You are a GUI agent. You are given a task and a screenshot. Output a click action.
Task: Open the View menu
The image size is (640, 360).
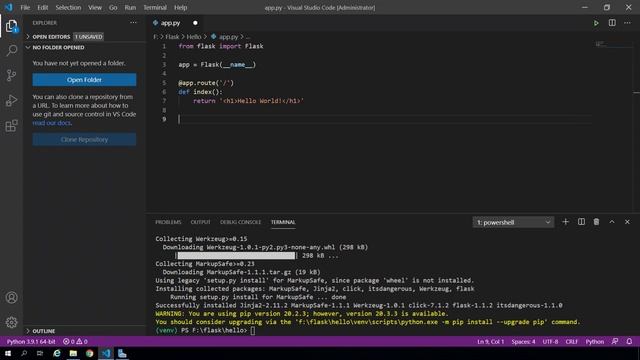[x=95, y=7]
